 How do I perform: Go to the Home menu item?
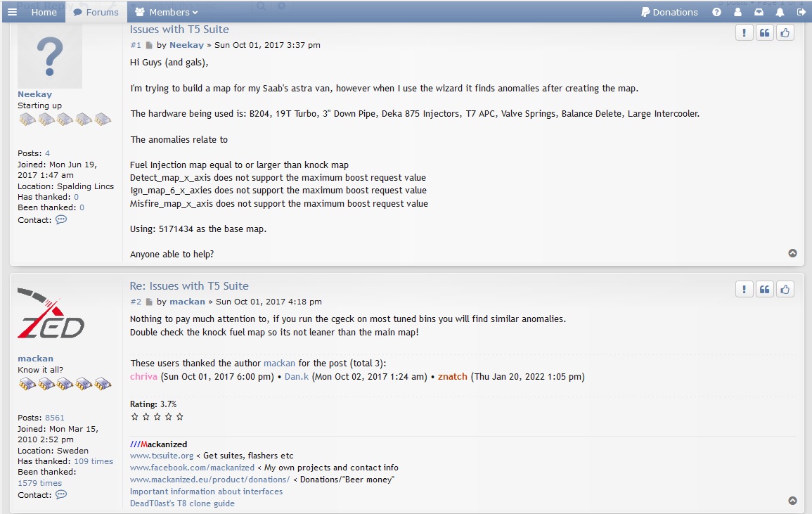[x=44, y=12]
